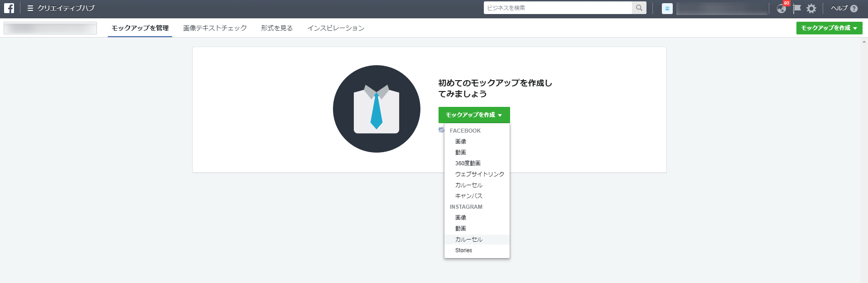Viewport: 868px width, 283px height.
Task: Choose キャンバス from the menu
Action: pos(477,196)
